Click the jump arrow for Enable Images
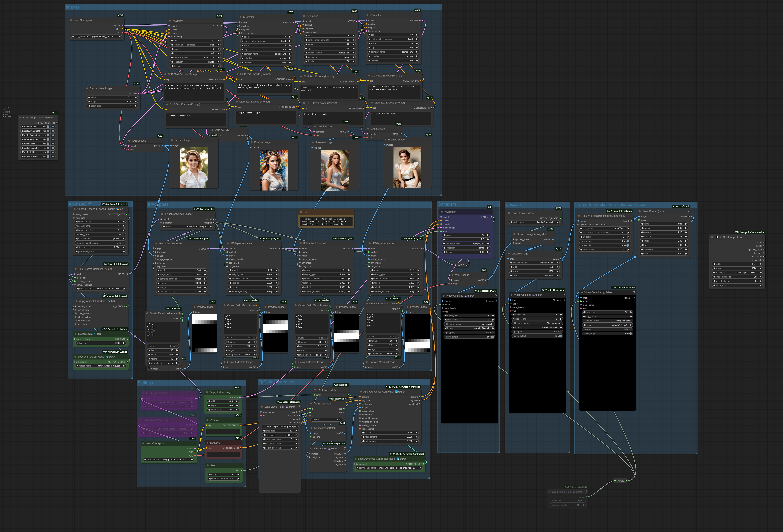This screenshot has width=783, height=532. click(53, 127)
